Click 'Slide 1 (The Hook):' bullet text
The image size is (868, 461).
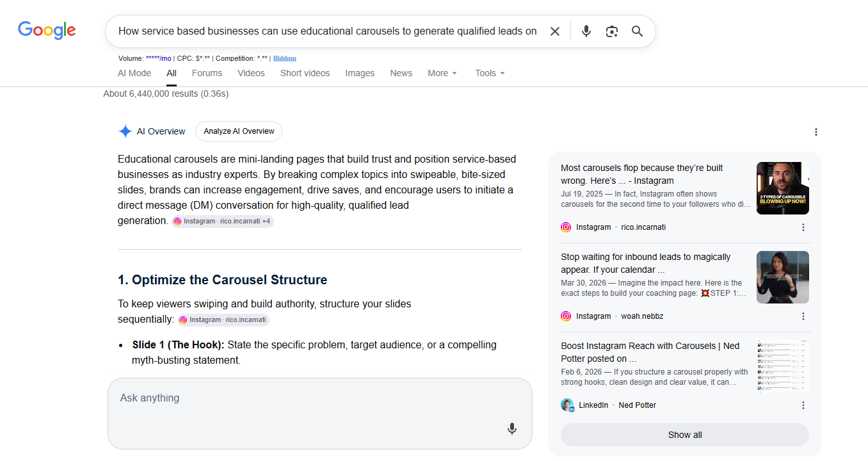[x=178, y=344]
